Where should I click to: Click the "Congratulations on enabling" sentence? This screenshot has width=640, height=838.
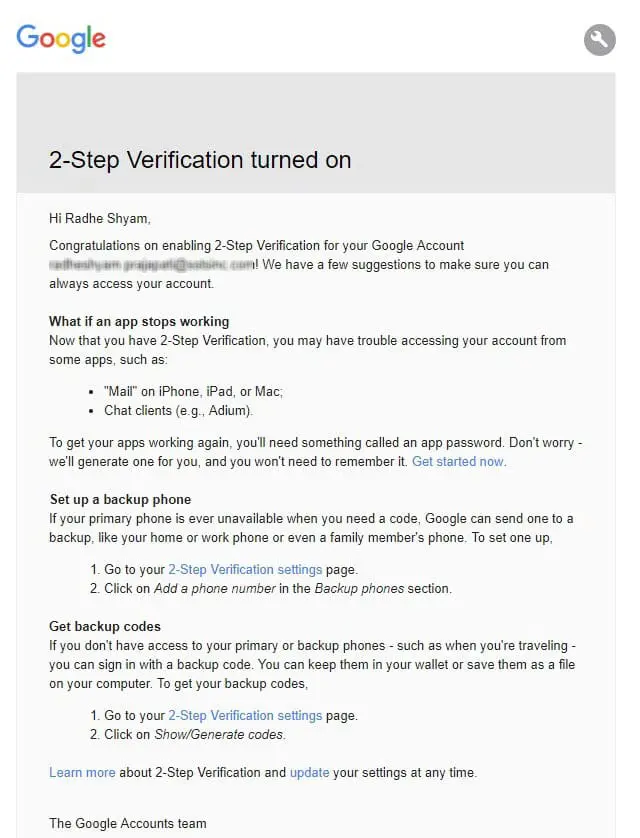(257, 245)
